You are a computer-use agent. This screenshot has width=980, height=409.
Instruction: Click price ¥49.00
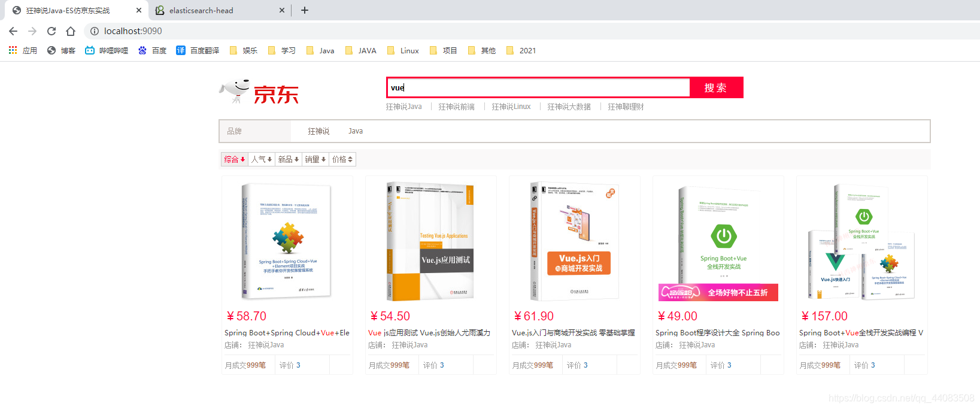tap(677, 316)
